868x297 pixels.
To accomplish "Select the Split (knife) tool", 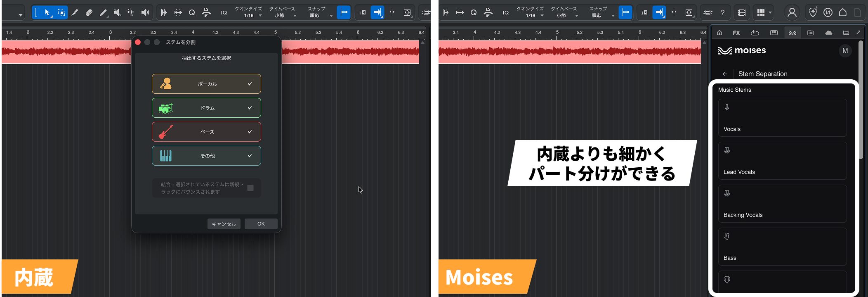I will click(x=75, y=13).
